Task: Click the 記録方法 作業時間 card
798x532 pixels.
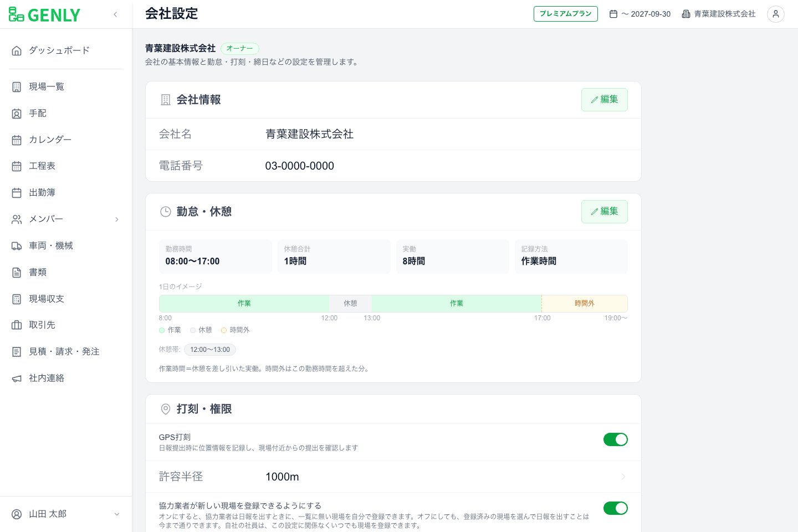Action: (571, 256)
